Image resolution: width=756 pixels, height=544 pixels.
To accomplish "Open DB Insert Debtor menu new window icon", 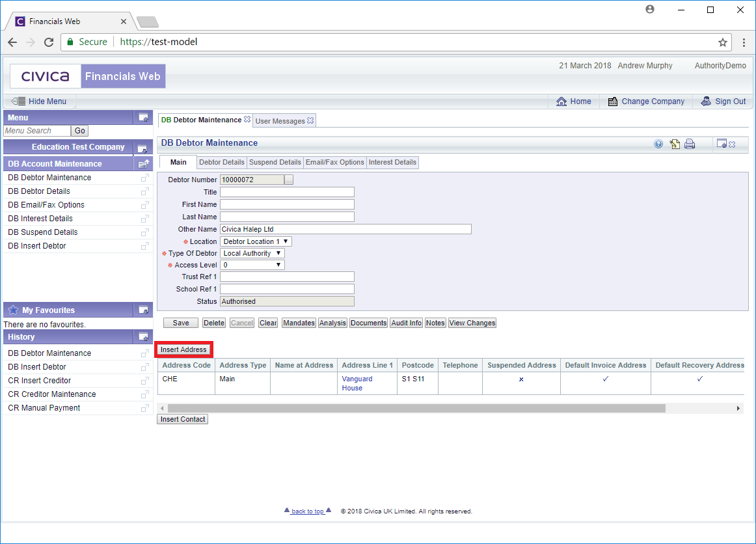I will pyautogui.click(x=144, y=246).
